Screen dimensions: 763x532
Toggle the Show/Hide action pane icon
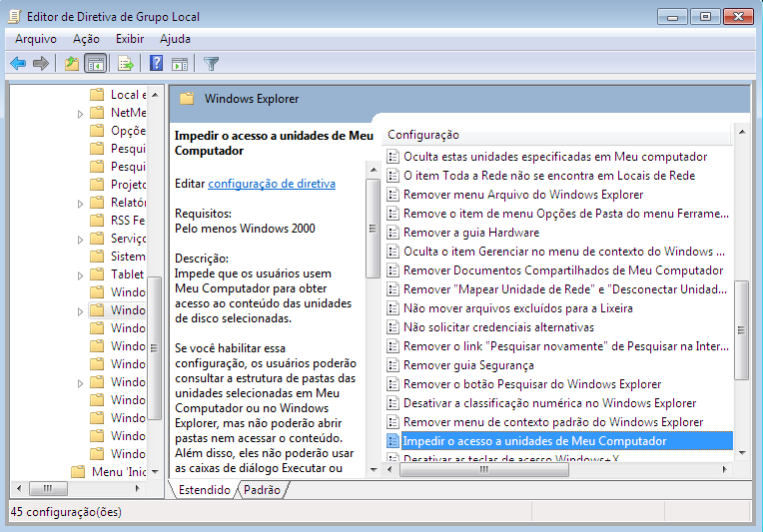click(x=180, y=63)
